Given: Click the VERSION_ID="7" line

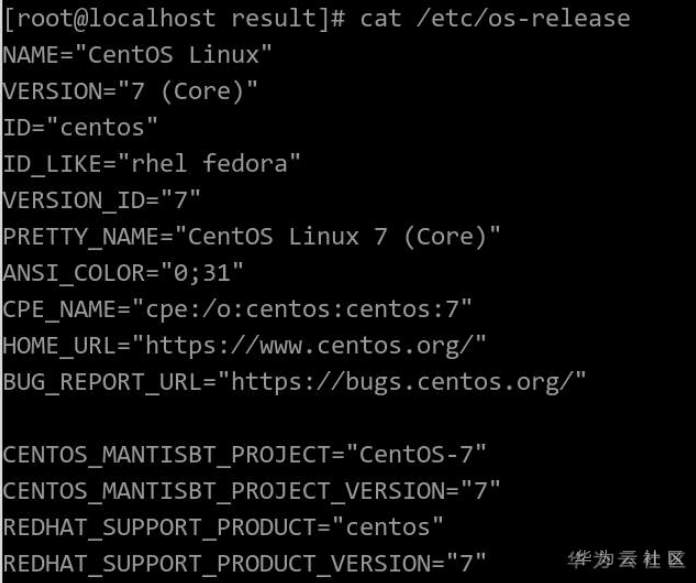Looking at the screenshot, I should (x=102, y=200).
